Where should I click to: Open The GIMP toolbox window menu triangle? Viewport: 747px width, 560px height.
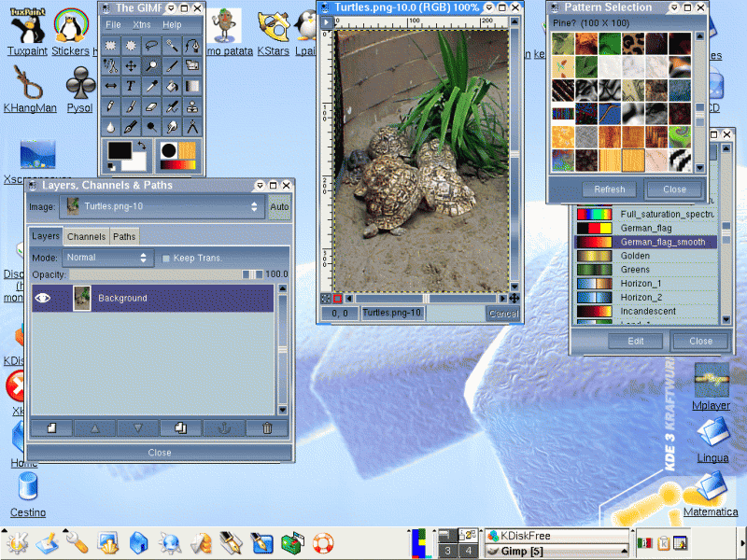tap(171, 8)
